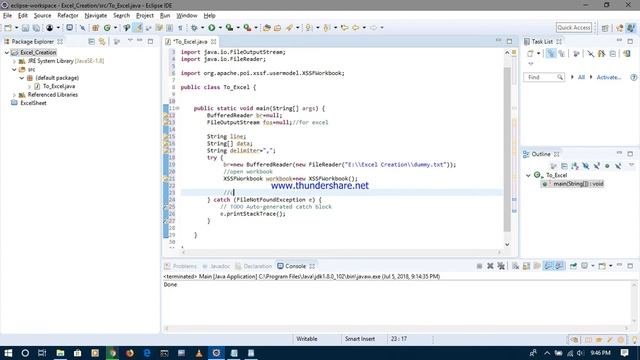
Task: Click the Pin Console icon
Action: pos(573,266)
